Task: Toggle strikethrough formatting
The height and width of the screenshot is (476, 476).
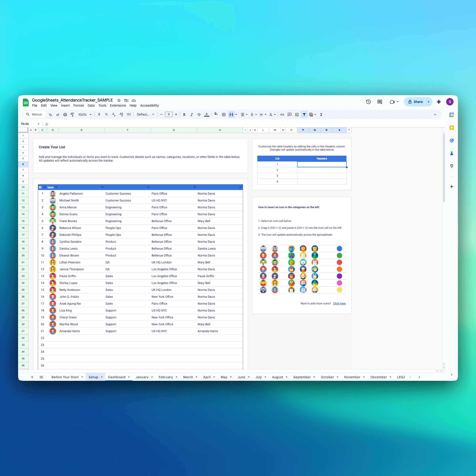Action: click(x=199, y=114)
